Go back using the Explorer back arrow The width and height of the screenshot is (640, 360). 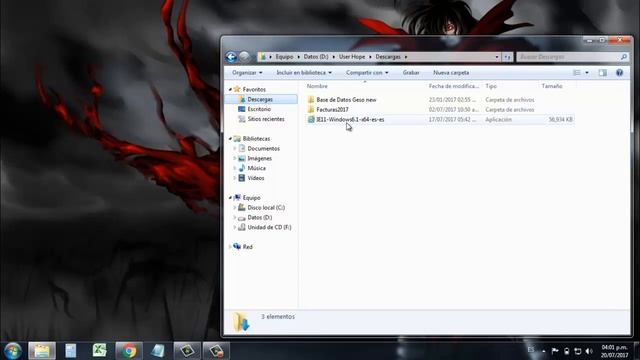pos(231,57)
